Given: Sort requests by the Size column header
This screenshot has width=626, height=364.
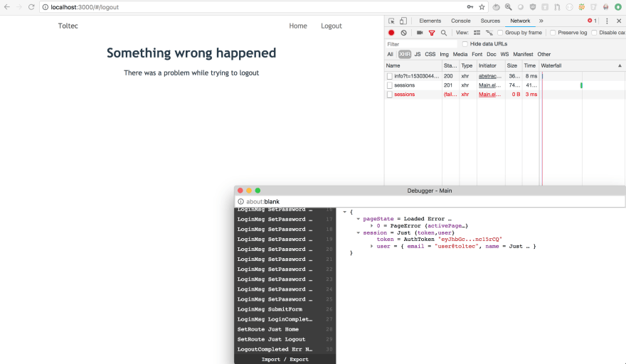Looking at the screenshot, I should tap(513, 65).
